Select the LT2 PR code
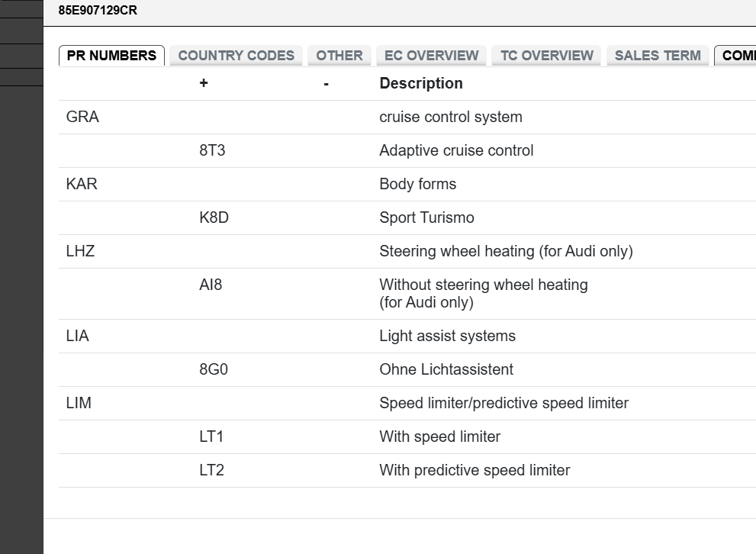The image size is (756, 554). (211, 470)
